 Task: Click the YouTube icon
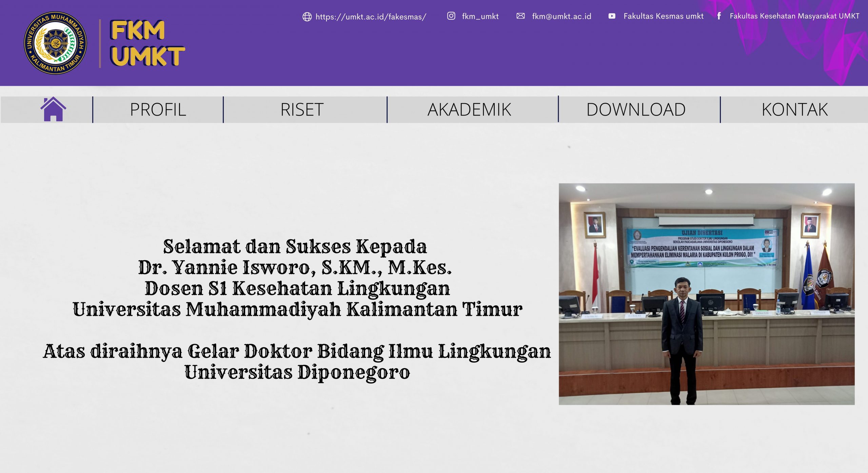(612, 16)
